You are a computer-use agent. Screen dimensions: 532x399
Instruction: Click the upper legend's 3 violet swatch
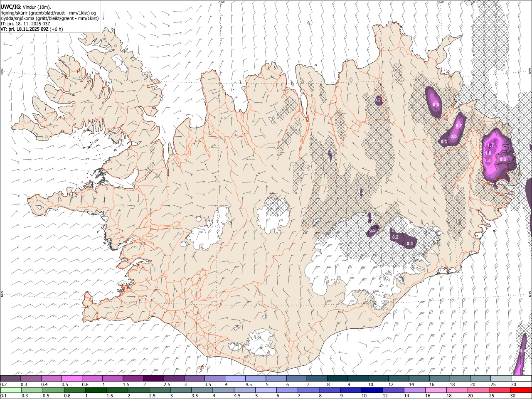tap(195, 378)
